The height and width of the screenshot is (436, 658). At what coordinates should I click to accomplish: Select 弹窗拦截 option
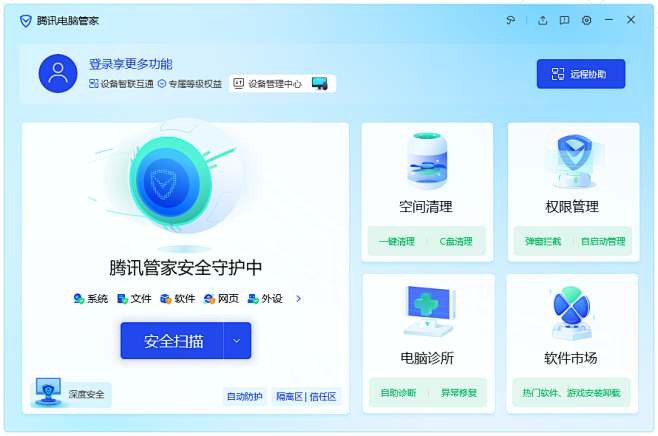543,241
